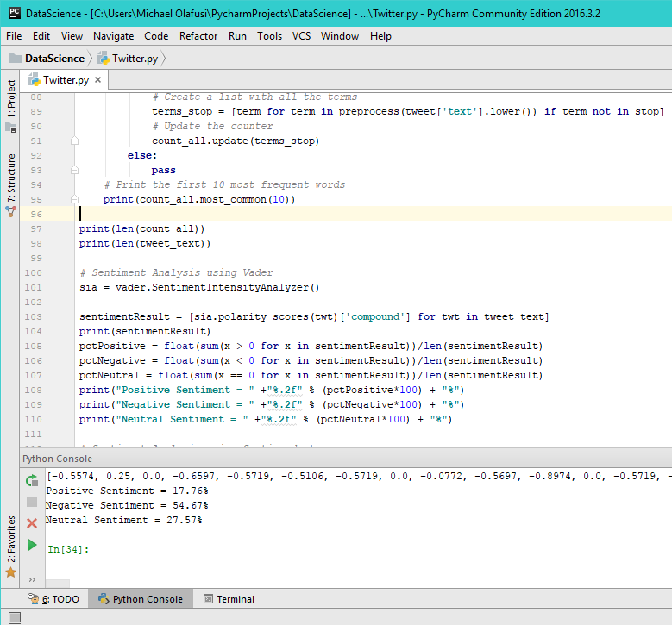Open the Terminal tool window
Viewport: 672px width, 625px height.
(x=229, y=599)
